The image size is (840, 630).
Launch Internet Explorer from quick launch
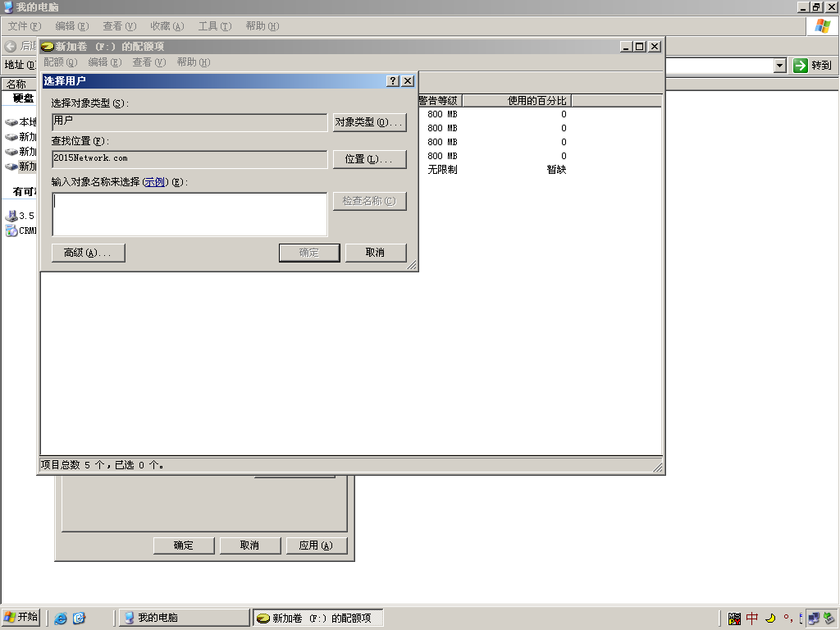click(61, 619)
